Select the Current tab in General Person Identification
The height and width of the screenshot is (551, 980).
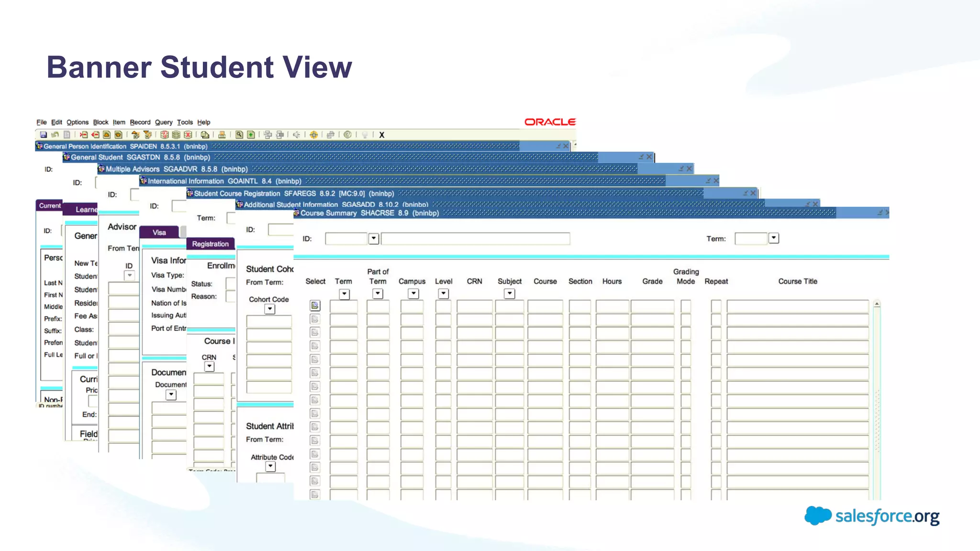pos(49,206)
